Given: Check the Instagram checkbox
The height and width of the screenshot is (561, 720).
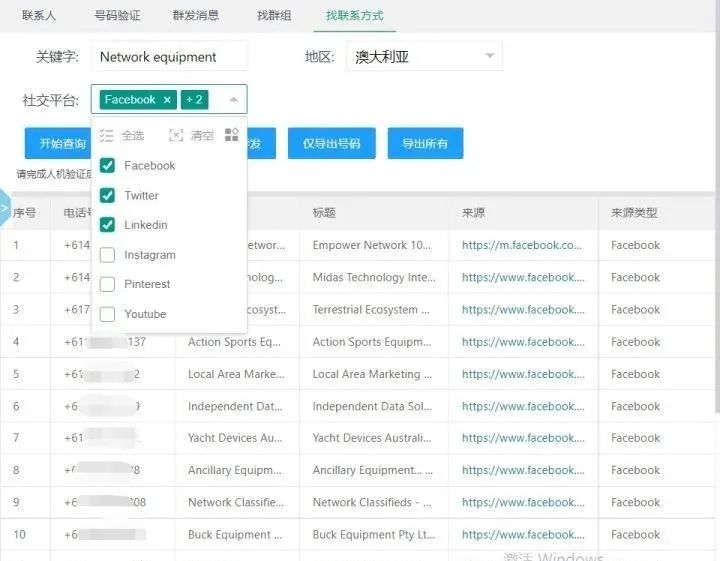Looking at the screenshot, I should coord(107,255).
